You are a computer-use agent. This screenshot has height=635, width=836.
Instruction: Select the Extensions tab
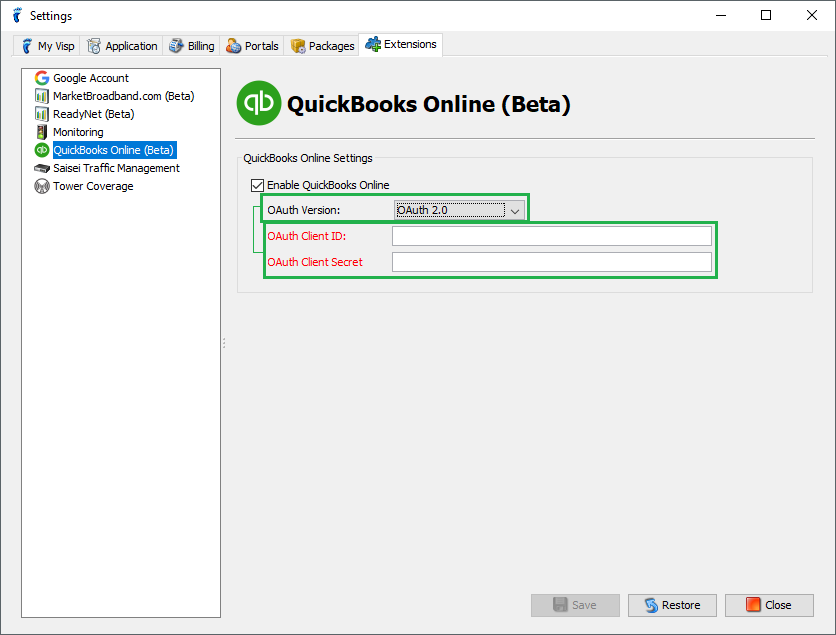coord(400,44)
